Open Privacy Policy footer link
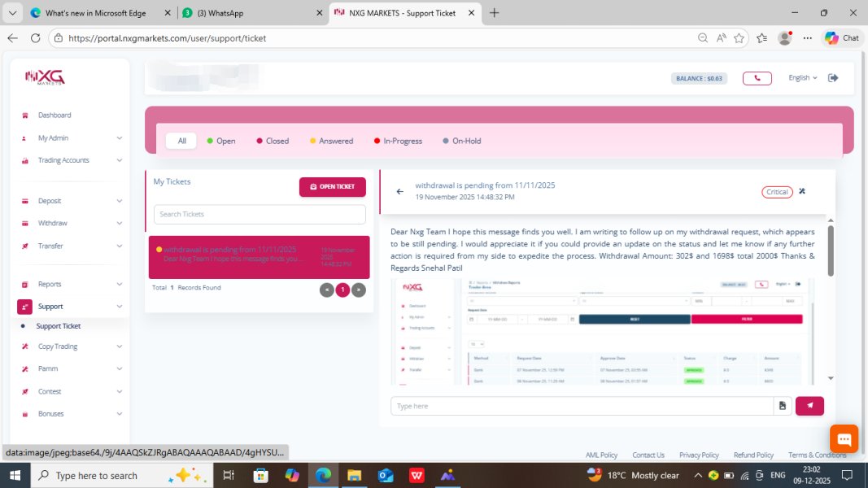The width and height of the screenshot is (868, 488). [699, 455]
